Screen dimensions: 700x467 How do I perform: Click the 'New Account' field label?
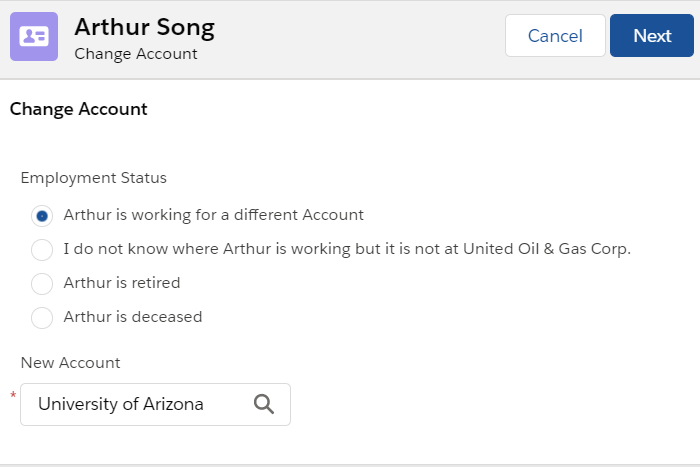coord(70,363)
